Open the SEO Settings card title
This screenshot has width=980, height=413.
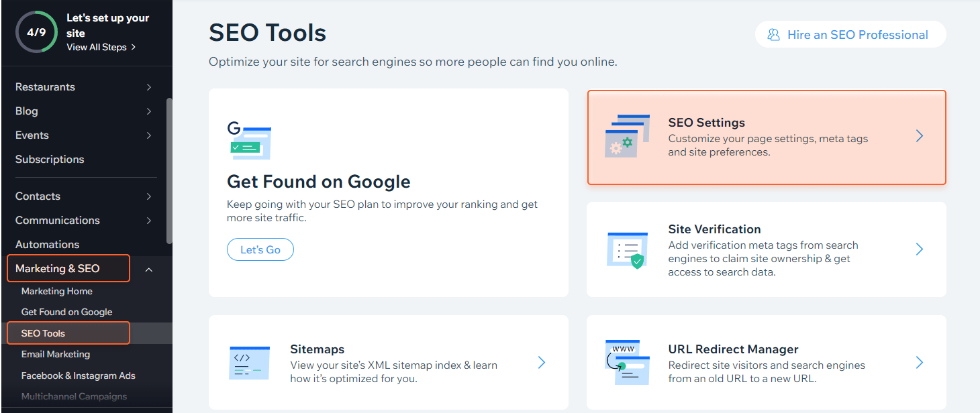pos(707,123)
